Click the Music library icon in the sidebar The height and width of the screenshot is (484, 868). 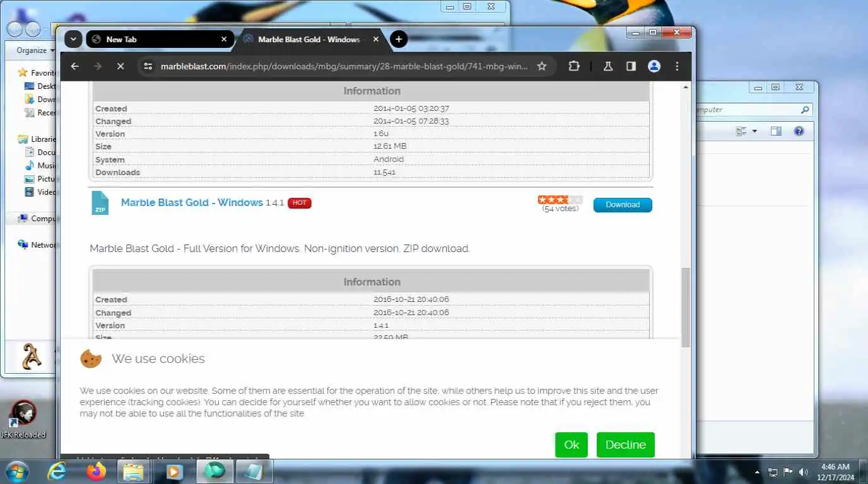tap(29, 166)
